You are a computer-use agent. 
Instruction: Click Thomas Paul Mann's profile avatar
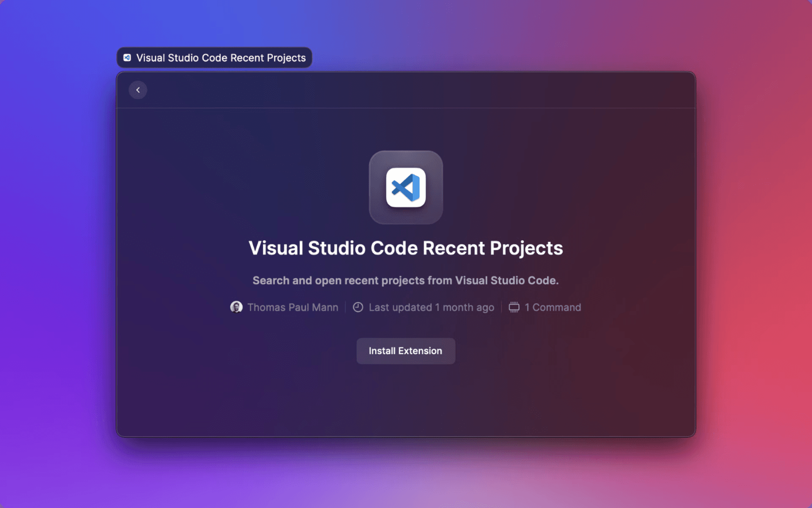pyautogui.click(x=236, y=307)
